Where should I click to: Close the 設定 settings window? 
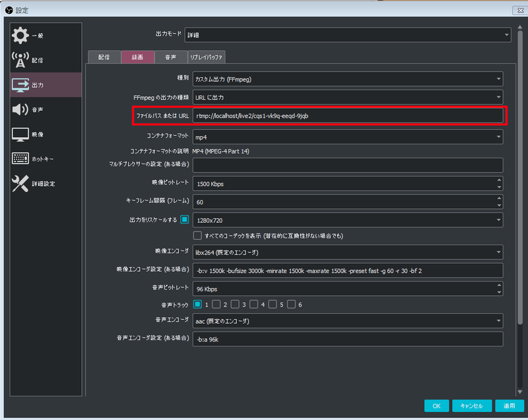point(520,11)
